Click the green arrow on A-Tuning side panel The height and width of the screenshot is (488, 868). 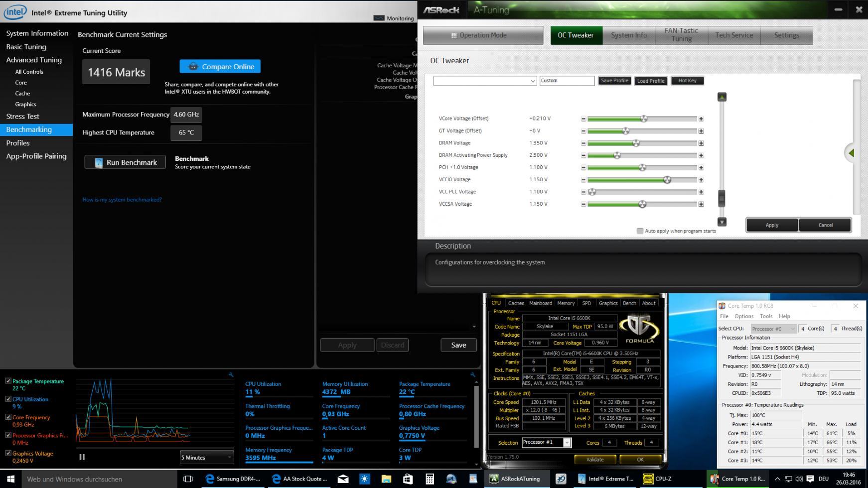pos(851,153)
